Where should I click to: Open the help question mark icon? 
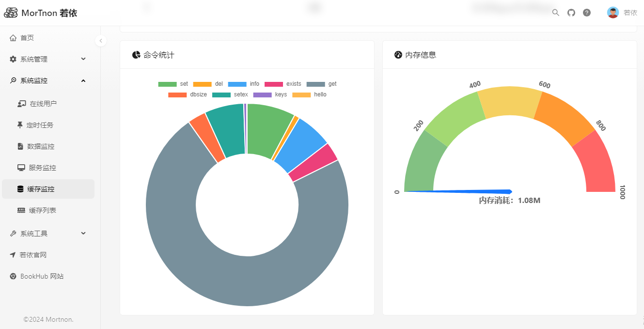pos(586,12)
